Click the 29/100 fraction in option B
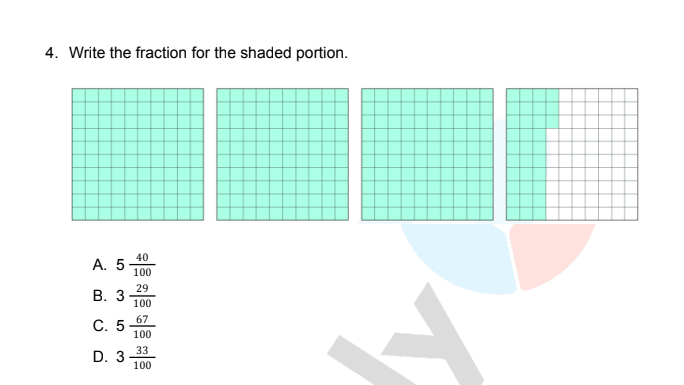This screenshot has width=684, height=385. (142, 296)
